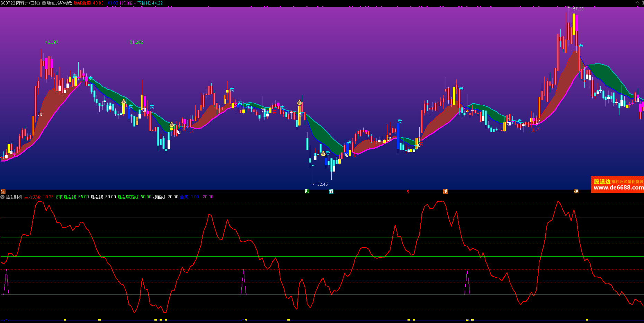
Task: Click the 46.897 green price annotation
Action: (52, 42)
